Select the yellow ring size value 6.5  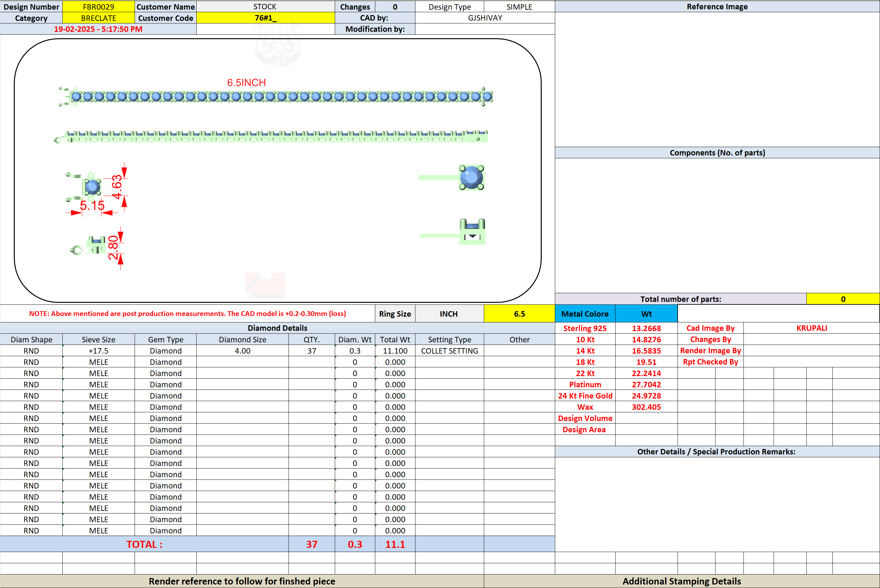click(519, 314)
